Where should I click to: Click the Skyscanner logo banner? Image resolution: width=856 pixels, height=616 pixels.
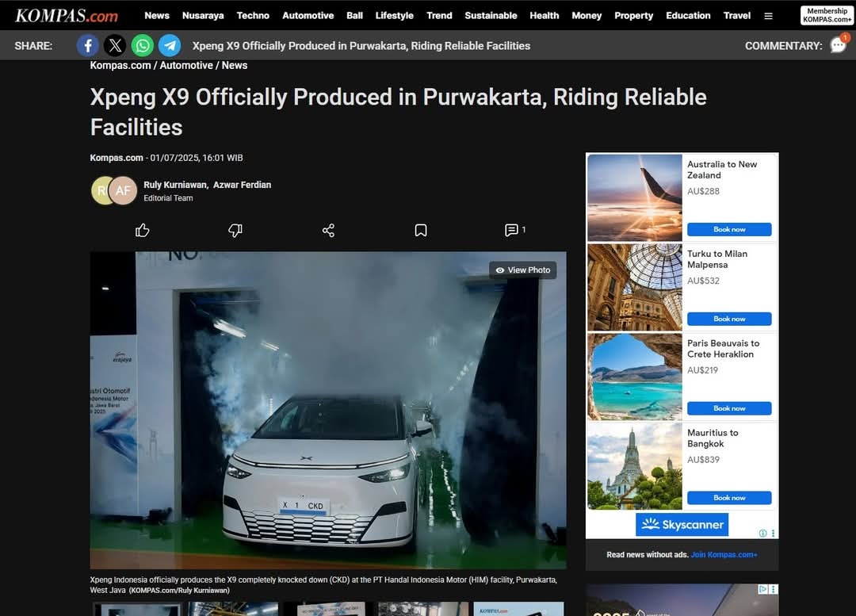[x=682, y=525]
